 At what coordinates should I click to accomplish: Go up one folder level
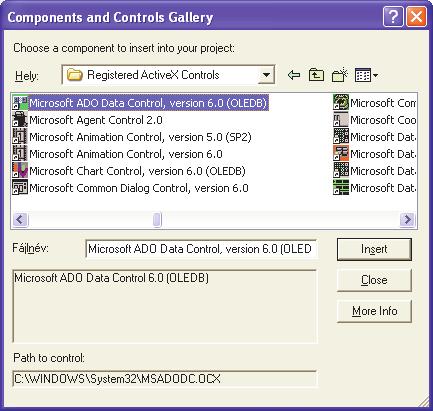(x=316, y=75)
